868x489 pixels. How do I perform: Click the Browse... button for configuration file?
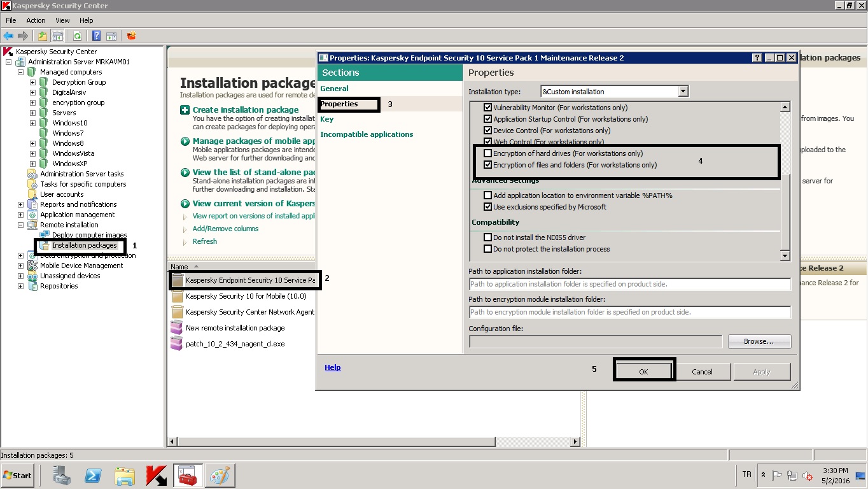tap(759, 342)
